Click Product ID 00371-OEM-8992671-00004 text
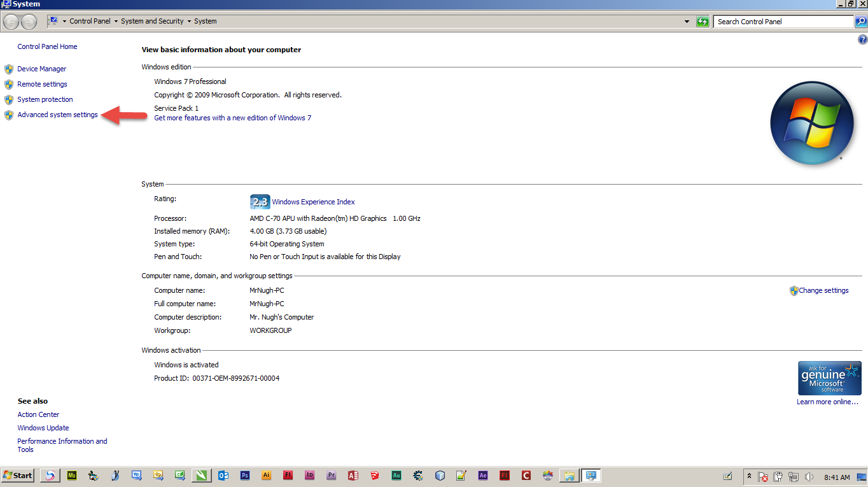 pyautogui.click(x=217, y=378)
